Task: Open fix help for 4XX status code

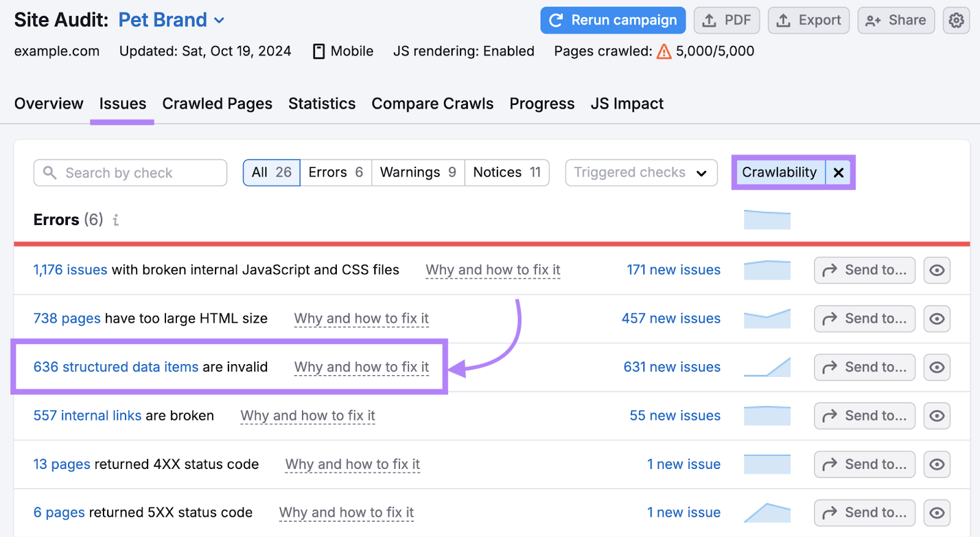Action: coord(353,465)
